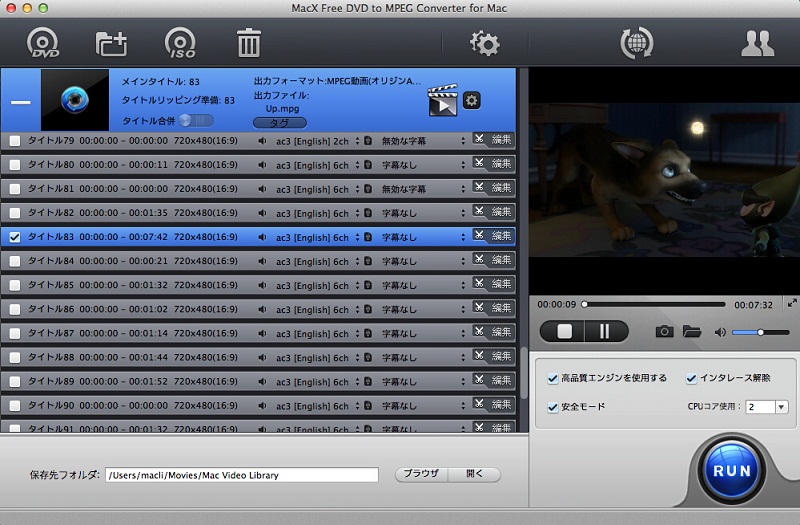Open output settings gear beside the clapperboard
The width and height of the screenshot is (800, 525).
coord(471,101)
